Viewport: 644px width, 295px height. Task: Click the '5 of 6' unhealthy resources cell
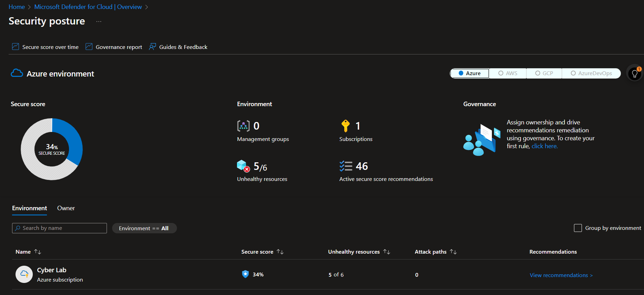coord(336,275)
